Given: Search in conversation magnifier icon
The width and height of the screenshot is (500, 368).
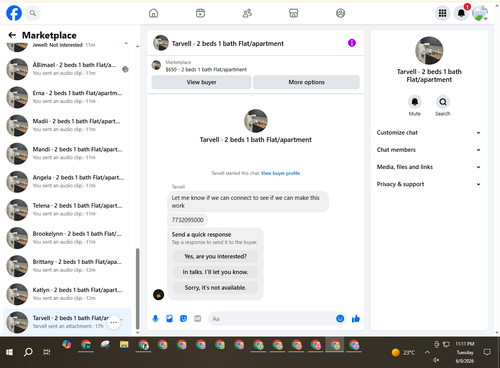Looking at the screenshot, I should pos(443,102).
